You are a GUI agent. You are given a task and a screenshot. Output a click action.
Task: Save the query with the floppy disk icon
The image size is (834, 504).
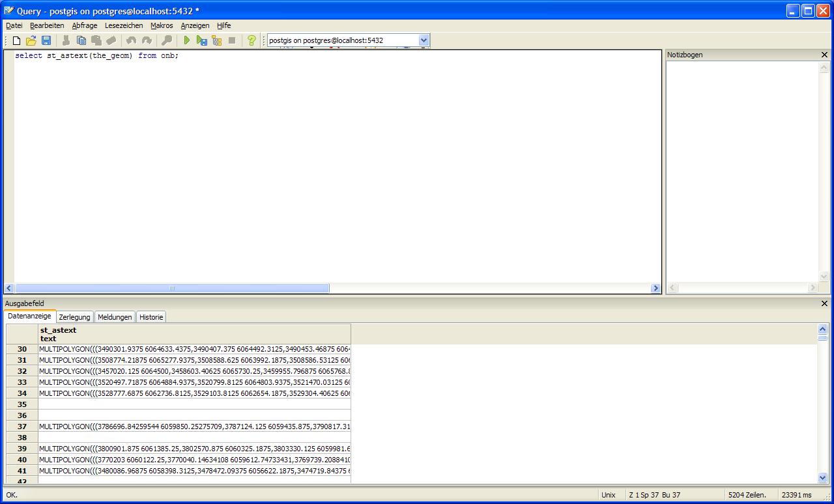pos(46,40)
